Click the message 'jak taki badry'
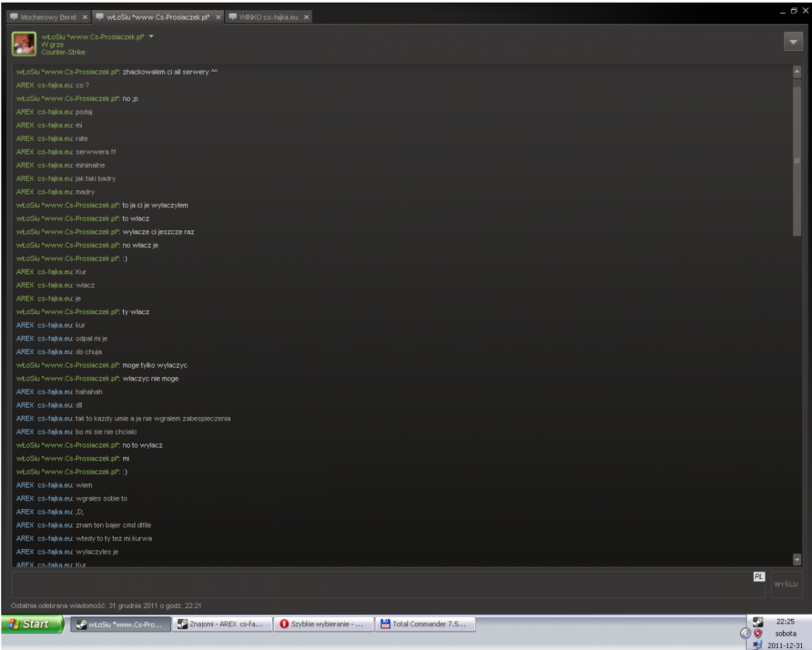Image resolution: width=812 pixels, height=650 pixels. [95, 179]
